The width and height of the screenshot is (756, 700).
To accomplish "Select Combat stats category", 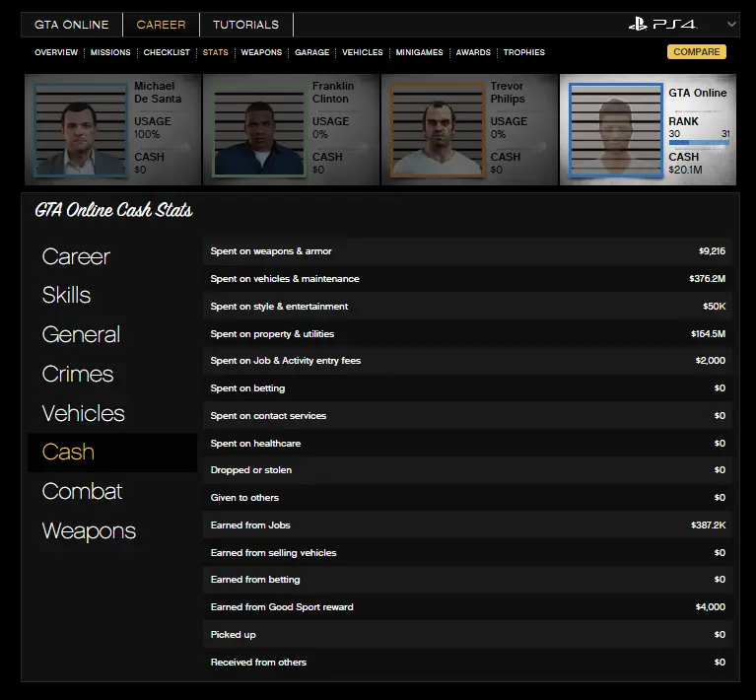I will click(x=82, y=491).
